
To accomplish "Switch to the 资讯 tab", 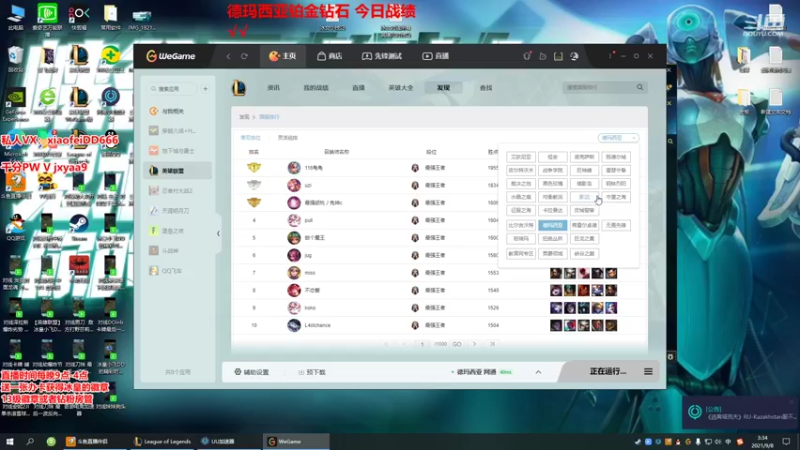I will pyautogui.click(x=273, y=88).
